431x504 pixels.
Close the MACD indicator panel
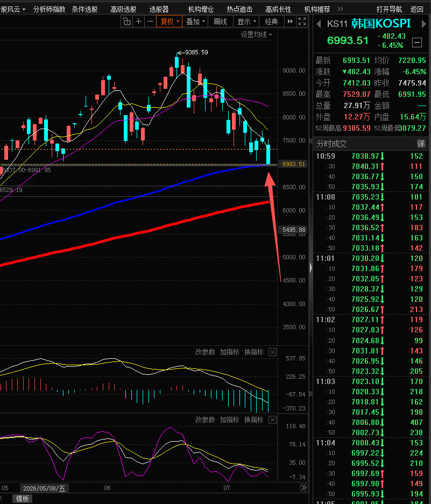point(272,352)
